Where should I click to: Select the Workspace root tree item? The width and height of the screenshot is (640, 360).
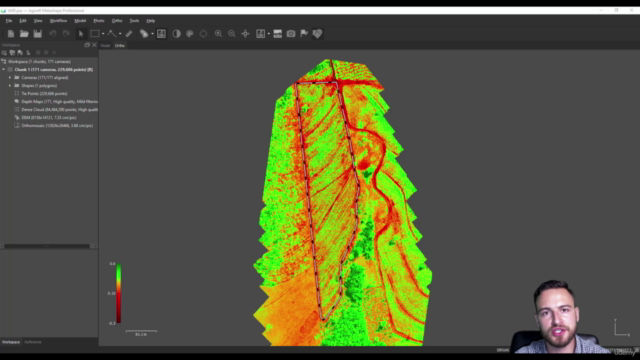tap(39, 62)
